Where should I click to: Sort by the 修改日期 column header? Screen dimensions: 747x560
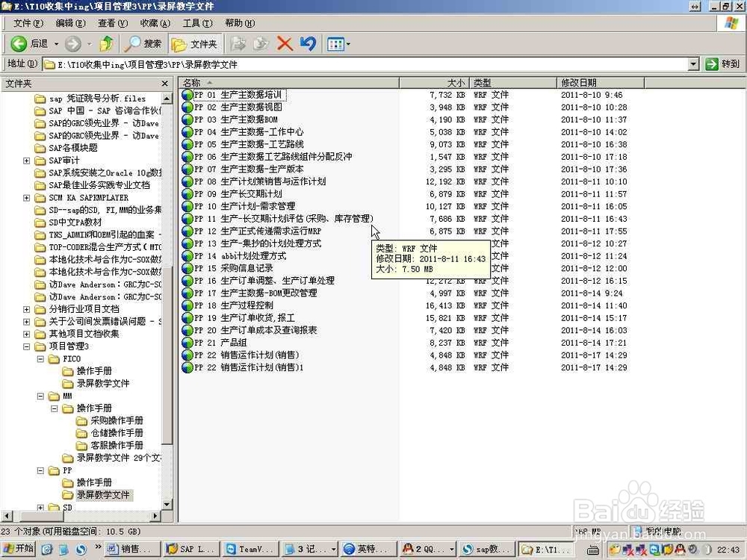click(x=601, y=83)
